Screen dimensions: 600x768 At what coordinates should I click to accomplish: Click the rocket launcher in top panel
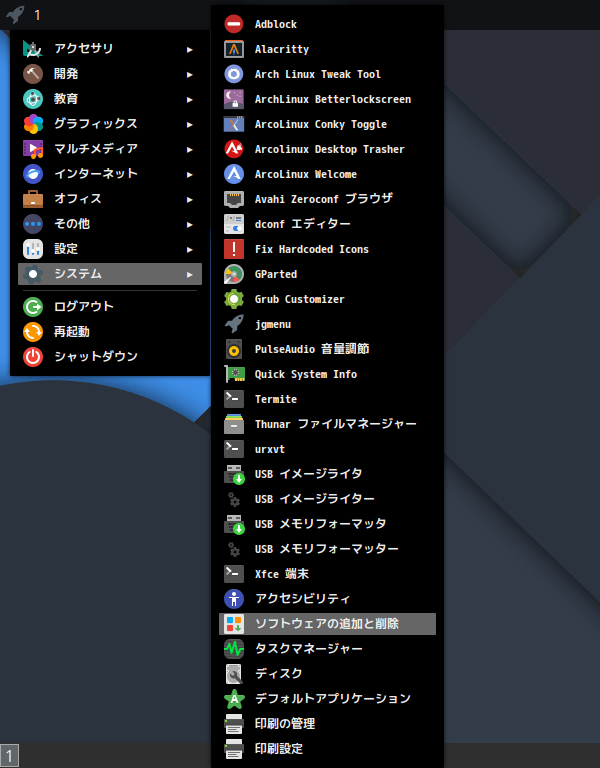coord(15,15)
